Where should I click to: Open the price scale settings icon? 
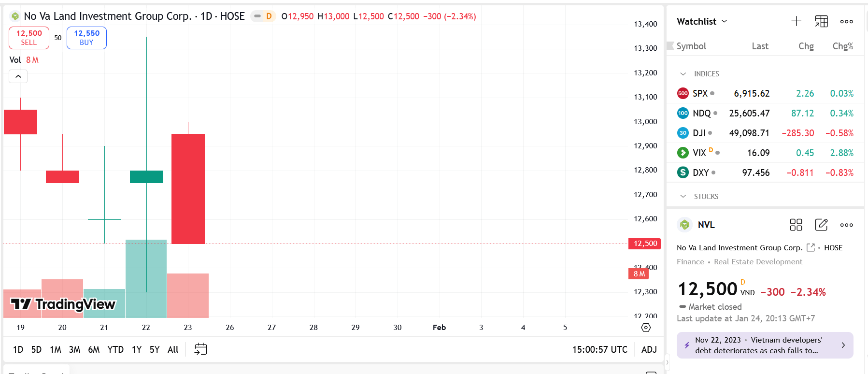pyautogui.click(x=646, y=328)
